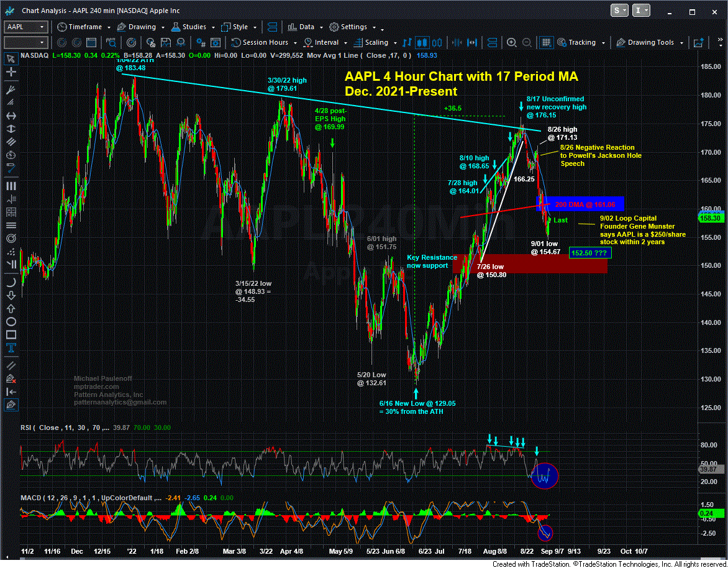Toggle decrease bar spacing

[457, 43]
